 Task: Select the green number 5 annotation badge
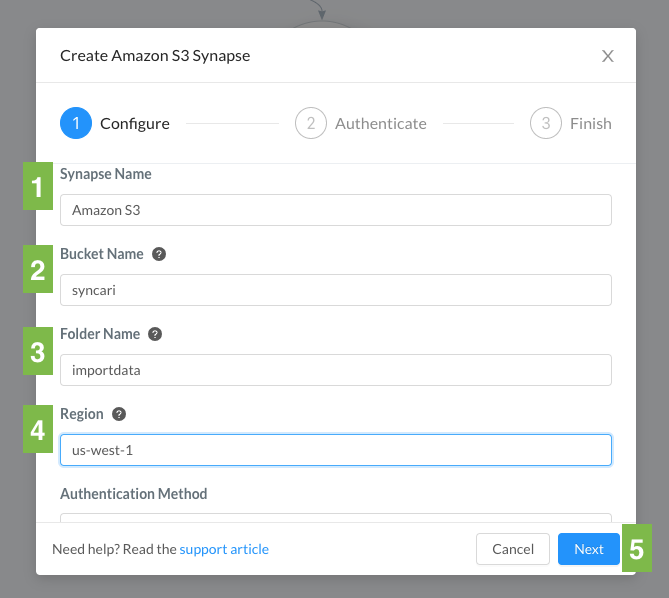click(x=637, y=548)
